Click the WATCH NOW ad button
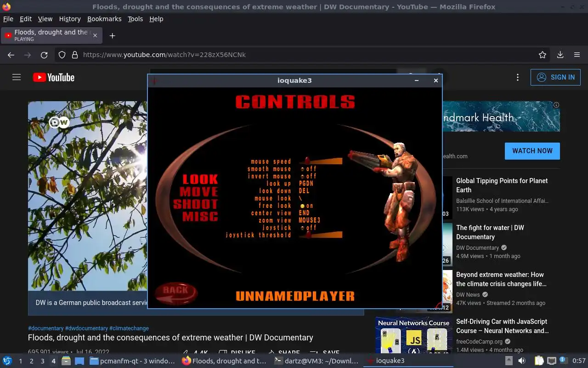This screenshot has height=368, width=588. (x=532, y=151)
